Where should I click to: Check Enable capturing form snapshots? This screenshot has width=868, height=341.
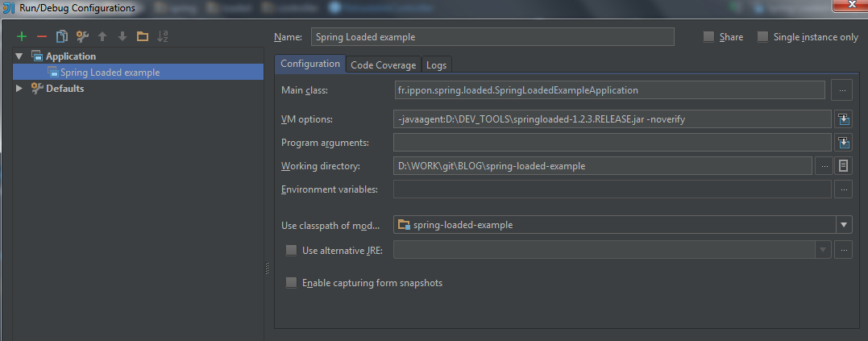[x=292, y=283]
